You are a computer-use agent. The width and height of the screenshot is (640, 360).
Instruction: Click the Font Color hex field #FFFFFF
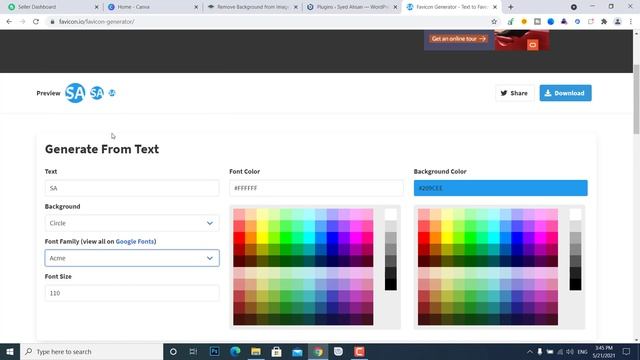(316, 188)
